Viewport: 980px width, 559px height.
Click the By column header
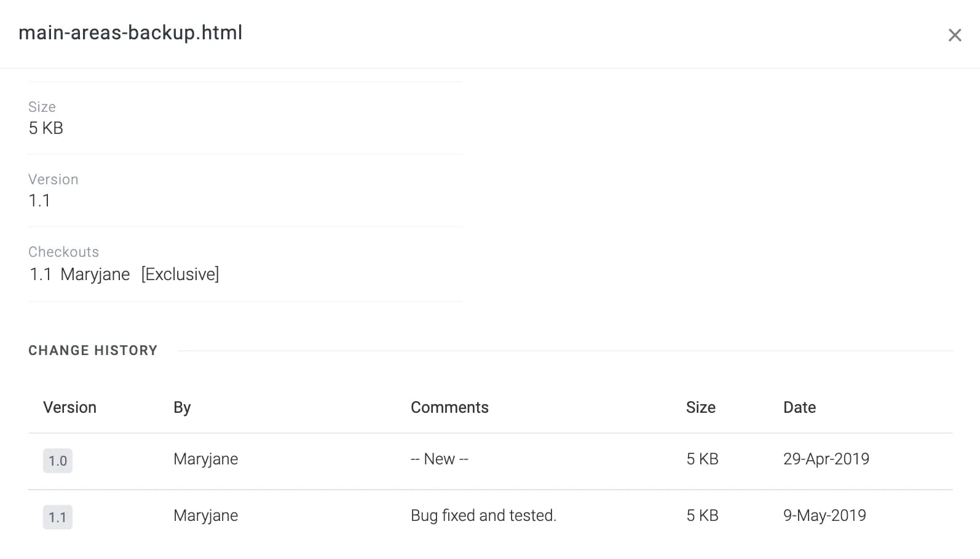tap(182, 407)
